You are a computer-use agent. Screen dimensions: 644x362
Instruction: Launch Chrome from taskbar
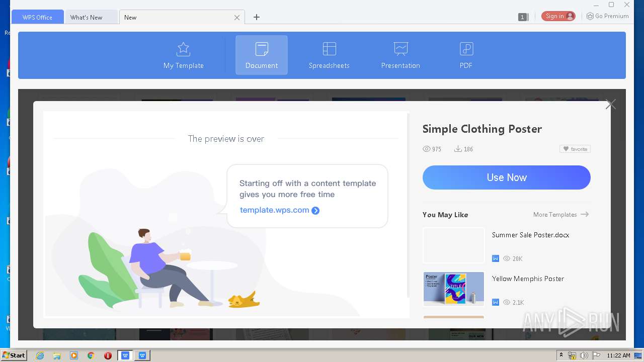pyautogui.click(x=91, y=355)
